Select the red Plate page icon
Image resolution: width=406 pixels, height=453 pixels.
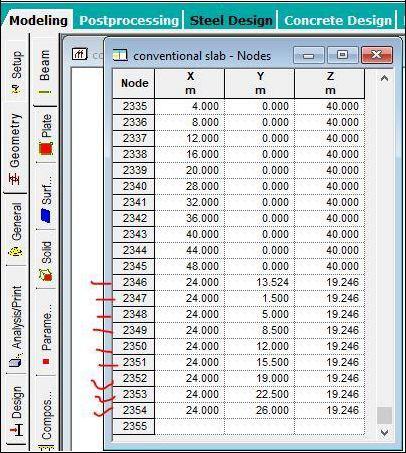point(46,149)
